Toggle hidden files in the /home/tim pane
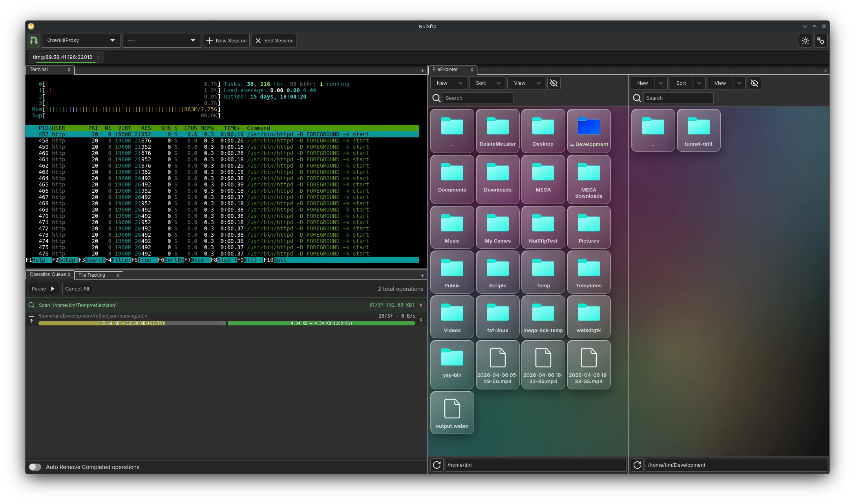 554,83
